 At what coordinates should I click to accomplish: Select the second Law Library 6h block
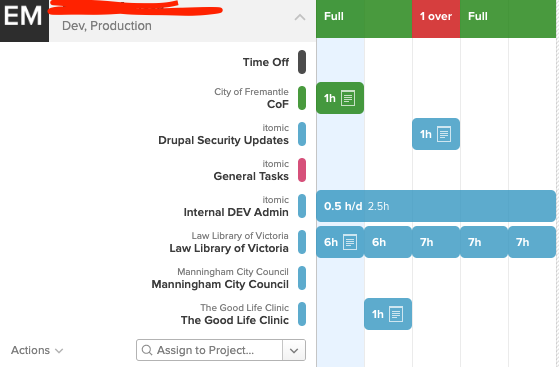coord(388,242)
